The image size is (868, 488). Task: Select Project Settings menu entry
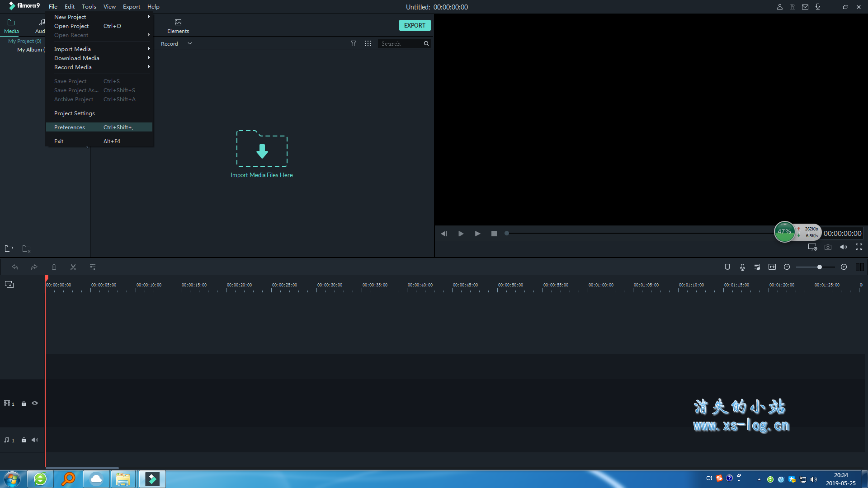tap(75, 113)
